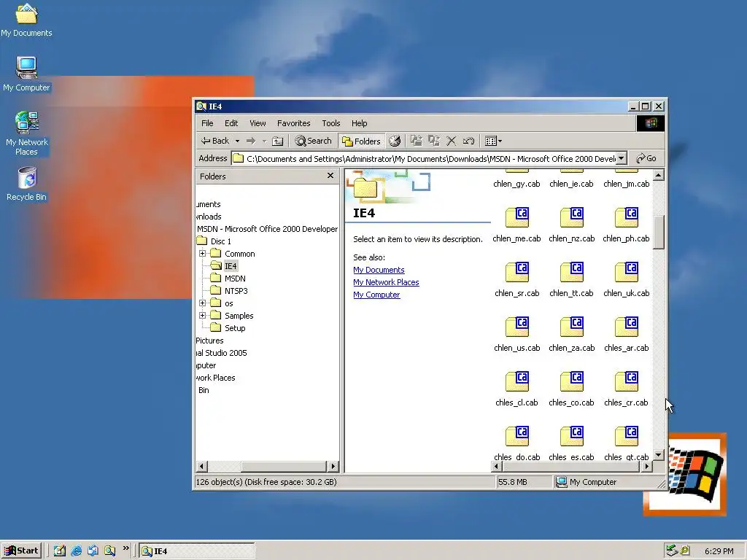Expand the Common folder tree node
This screenshot has width=747, height=560.
(203, 253)
